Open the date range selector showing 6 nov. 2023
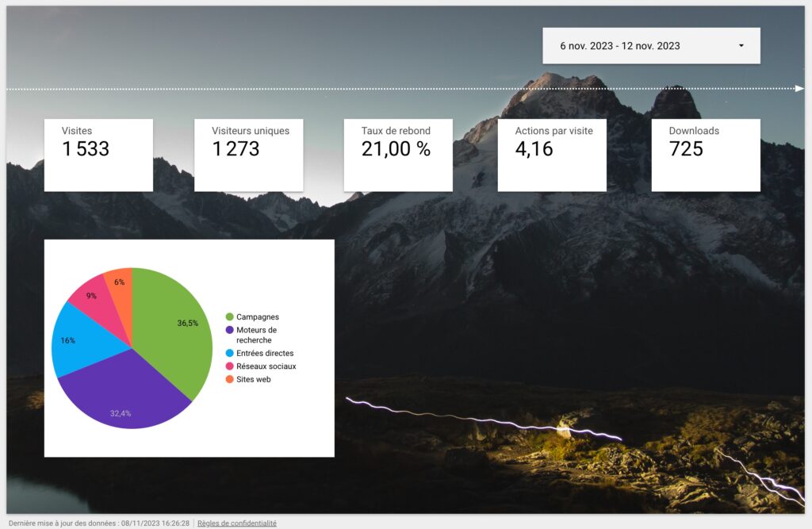This screenshot has height=529, width=812. click(x=634, y=46)
